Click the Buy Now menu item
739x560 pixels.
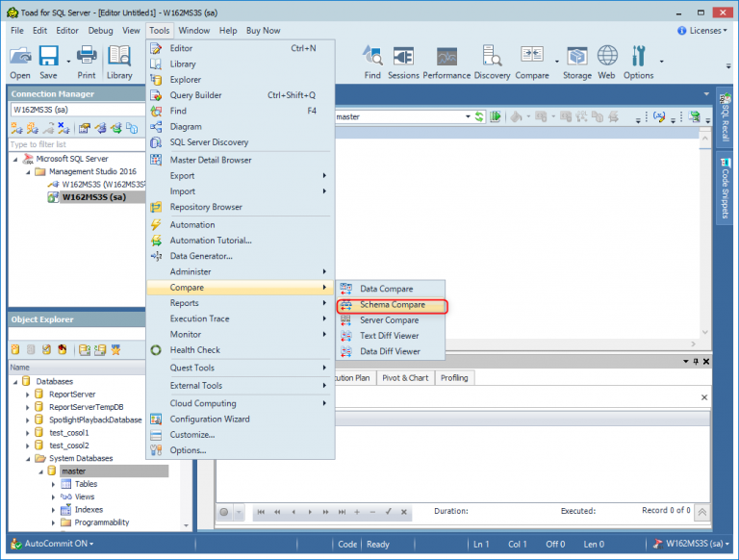point(263,31)
